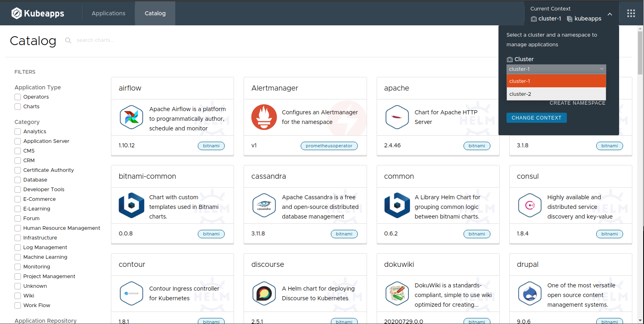
Task: Click the contour logo icon
Action: [x=131, y=293]
